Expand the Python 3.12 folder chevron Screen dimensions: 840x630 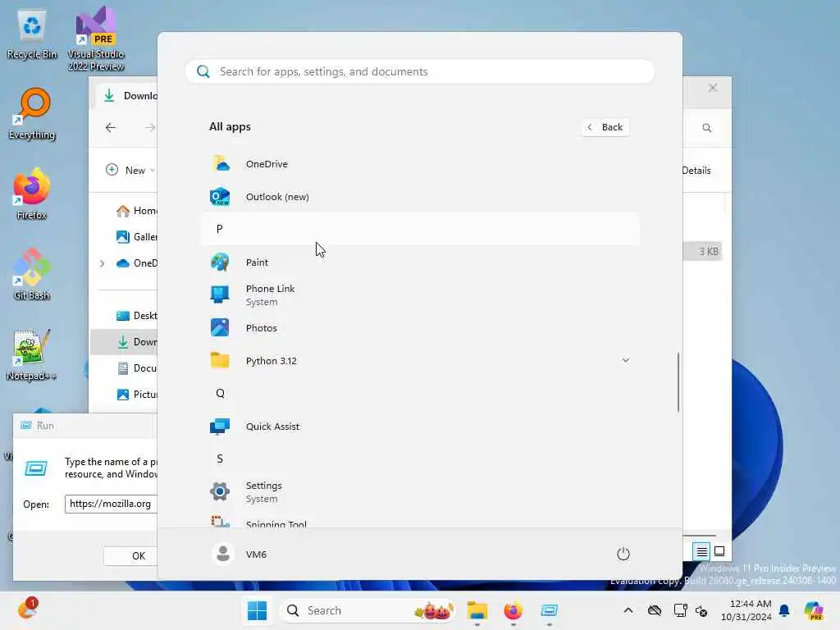click(x=625, y=361)
